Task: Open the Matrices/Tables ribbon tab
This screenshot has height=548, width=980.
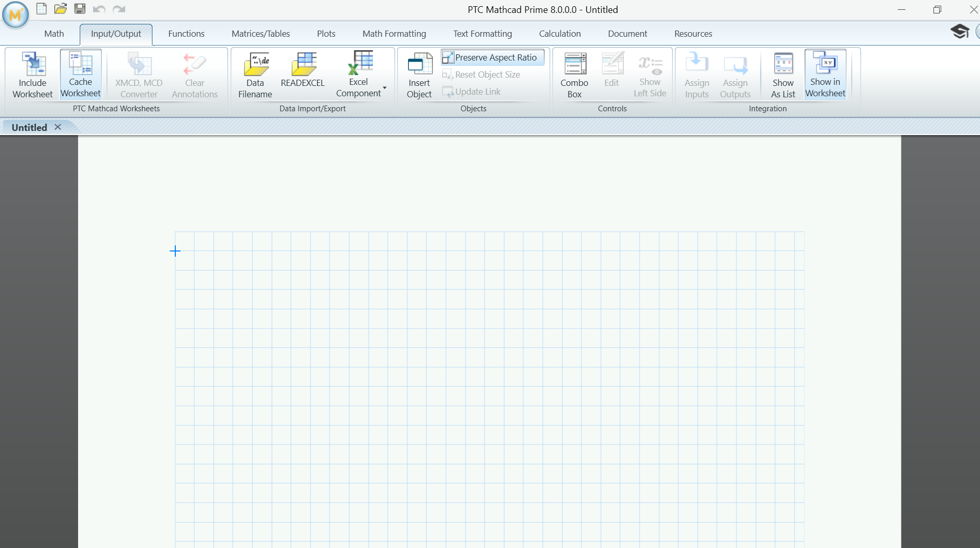Action: pos(261,34)
